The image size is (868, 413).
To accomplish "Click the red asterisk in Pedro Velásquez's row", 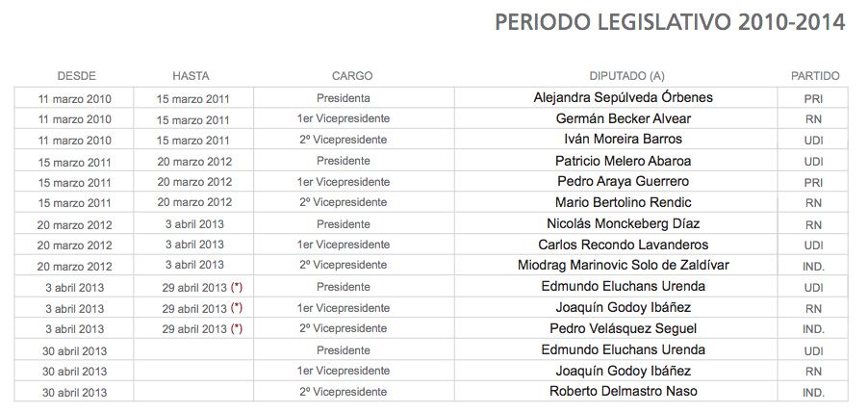I will click(x=236, y=328).
